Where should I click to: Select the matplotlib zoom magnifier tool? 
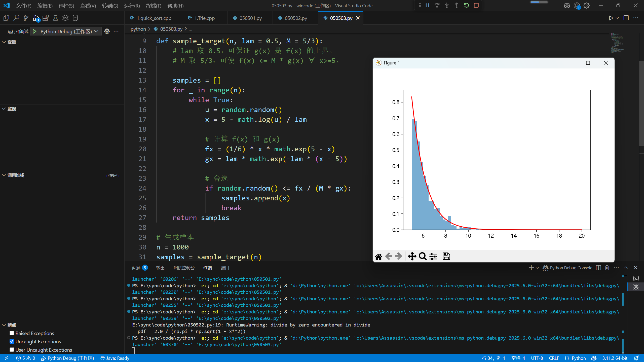click(x=423, y=256)
